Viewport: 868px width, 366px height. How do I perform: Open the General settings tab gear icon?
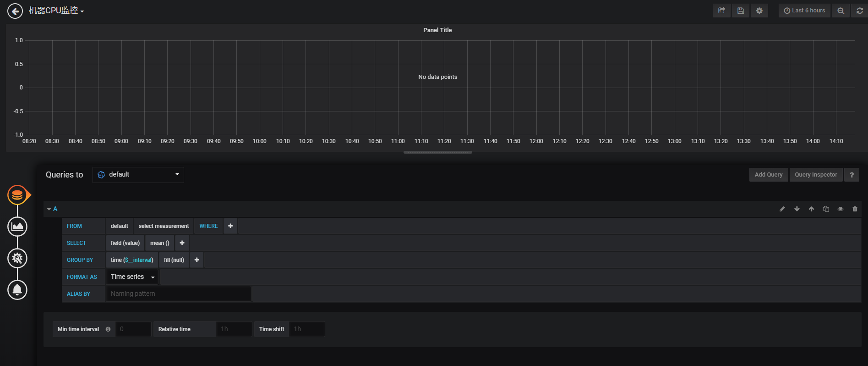17,258
